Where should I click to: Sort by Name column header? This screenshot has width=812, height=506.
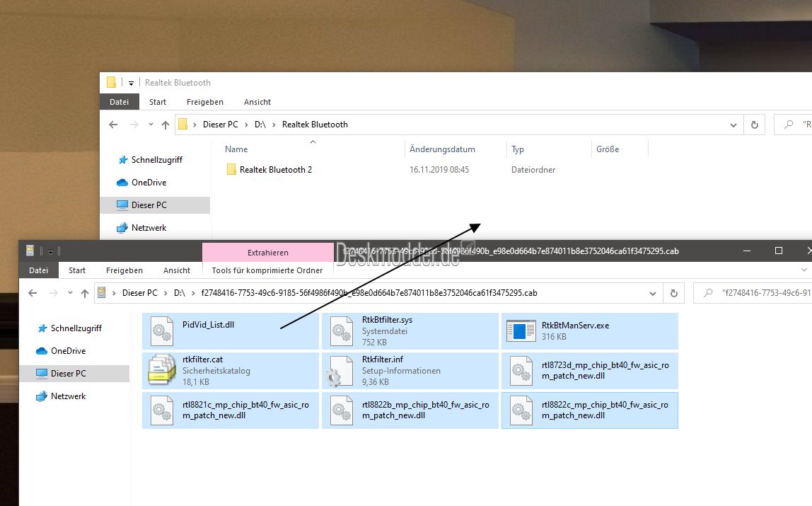point(236,149)
